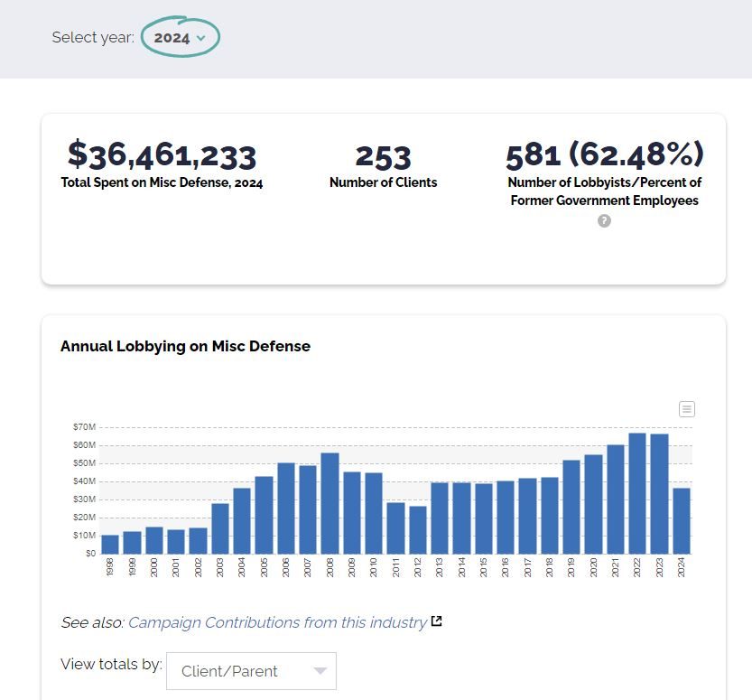Click the $36,461,233 total spent figure
This screenshot has width=752, height=700.
(162, 155)
